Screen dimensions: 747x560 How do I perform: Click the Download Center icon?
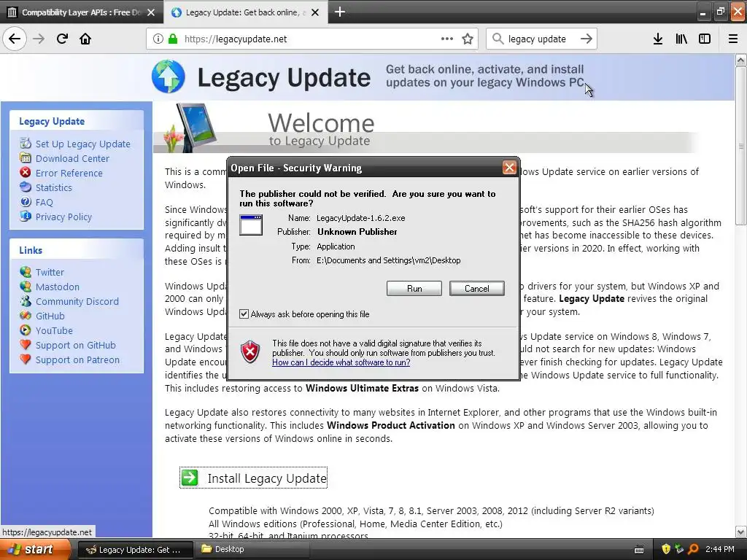[x=26, y=157]
